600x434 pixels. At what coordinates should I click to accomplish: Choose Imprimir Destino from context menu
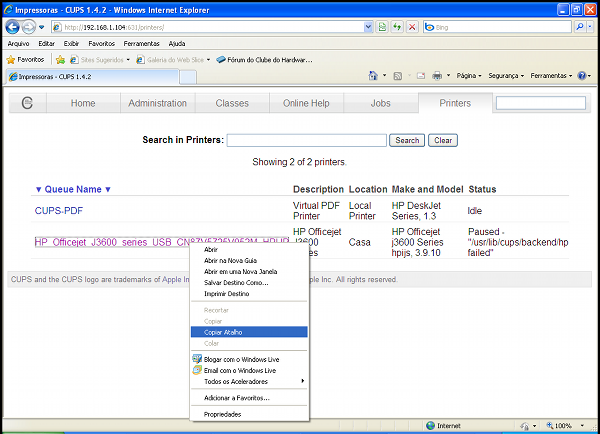(249, 294)
